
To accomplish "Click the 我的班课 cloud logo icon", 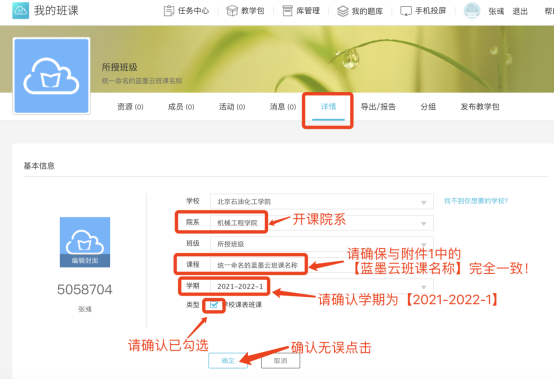I will 20,10.
